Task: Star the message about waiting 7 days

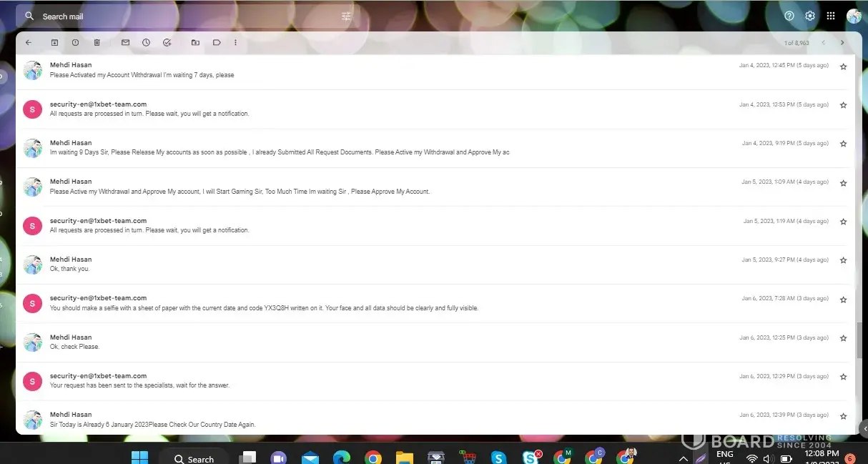Action: point(843,66)
